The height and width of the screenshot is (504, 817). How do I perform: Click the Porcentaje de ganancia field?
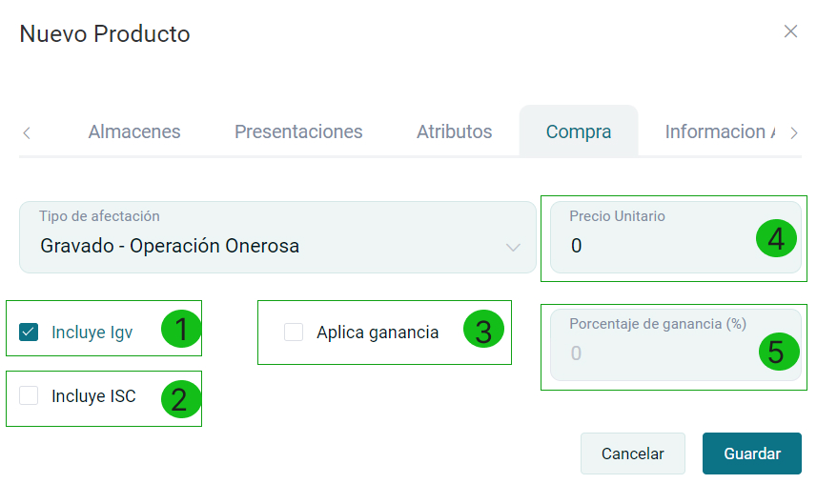[x=658, y=353]
